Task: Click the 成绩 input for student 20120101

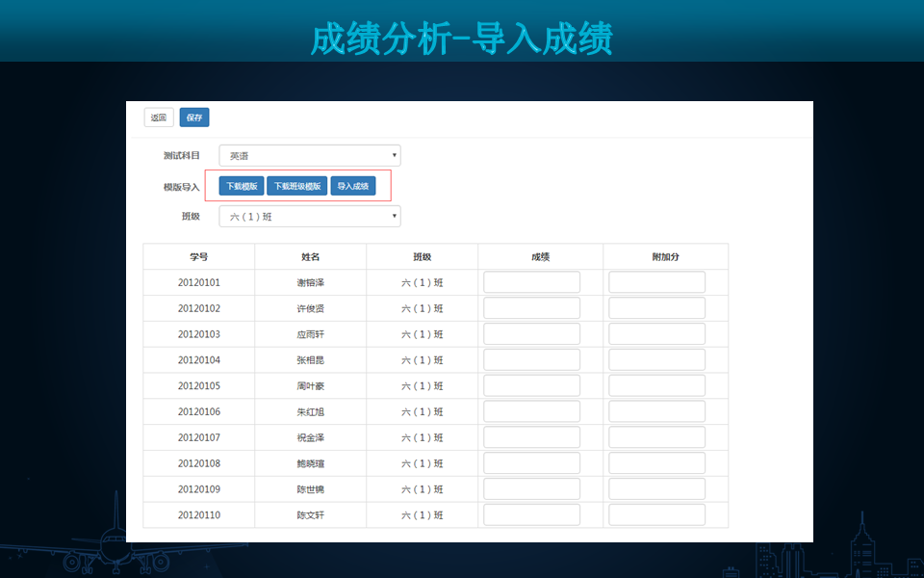Action: (x=531, y=282)
